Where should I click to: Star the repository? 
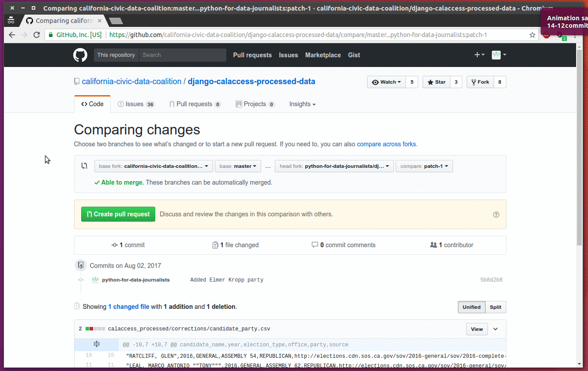[x=436, y=82]
